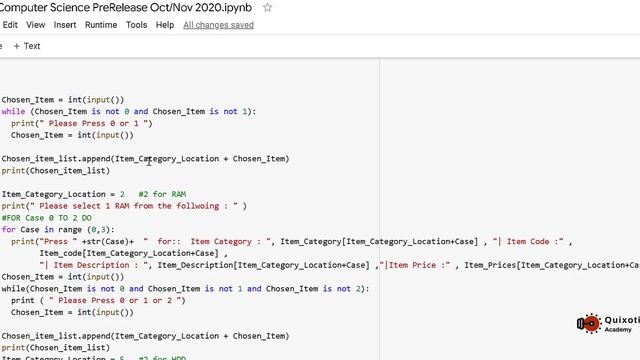Click the 'All changes saved' link
Viewport: 640px width, 360px height.
tap(218, 25)
